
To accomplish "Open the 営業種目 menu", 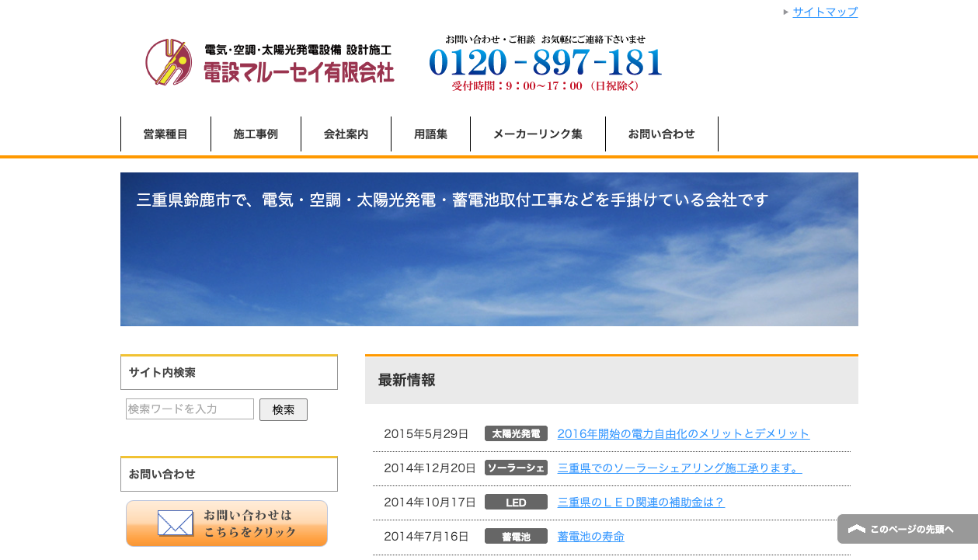I will [165, 134].
